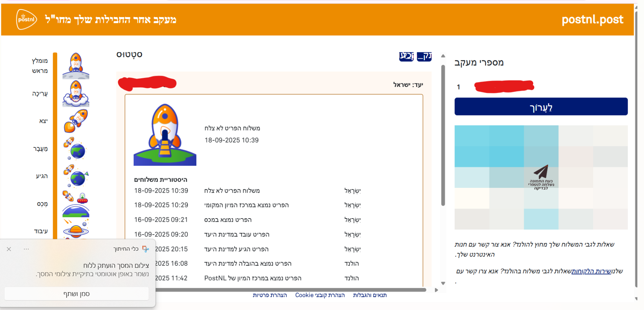Open the three-dots menu in snipping notification

26,249
